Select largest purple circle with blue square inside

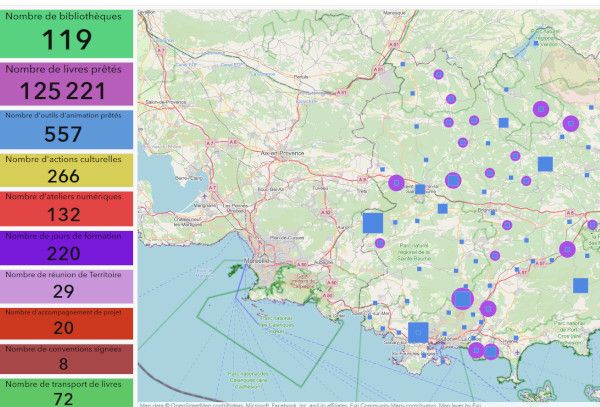462,298
